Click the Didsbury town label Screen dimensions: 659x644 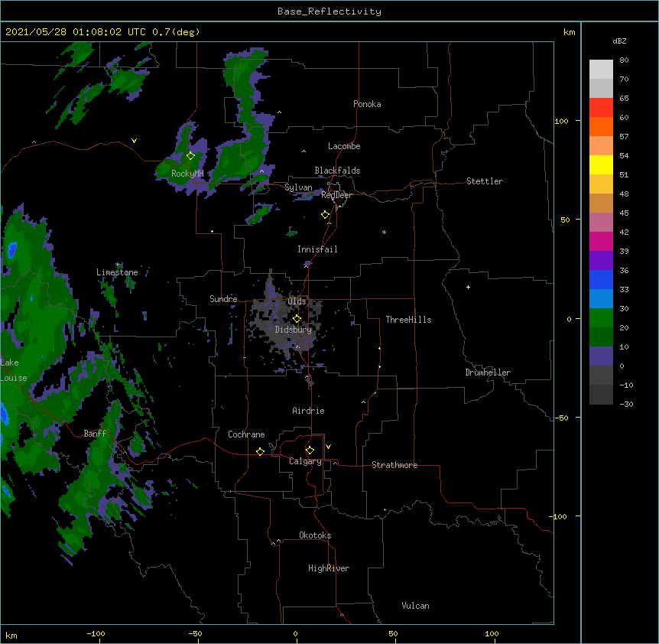click(x=294, y=330)
